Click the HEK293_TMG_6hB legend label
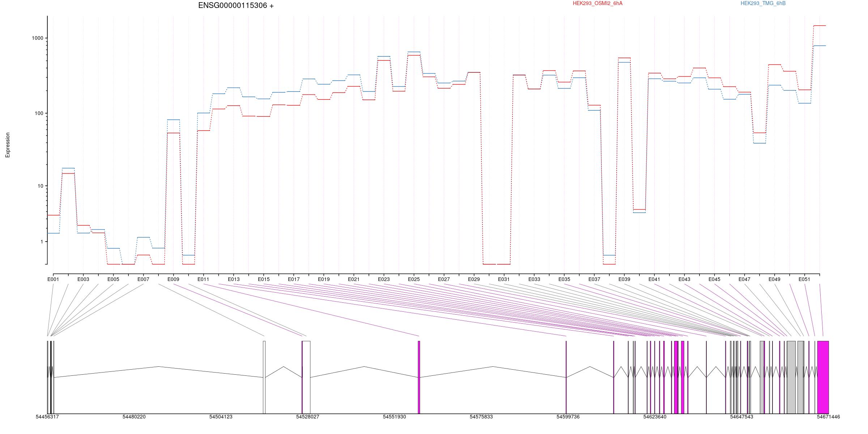Viewport: 868px width, 434px height. [763, 3]
